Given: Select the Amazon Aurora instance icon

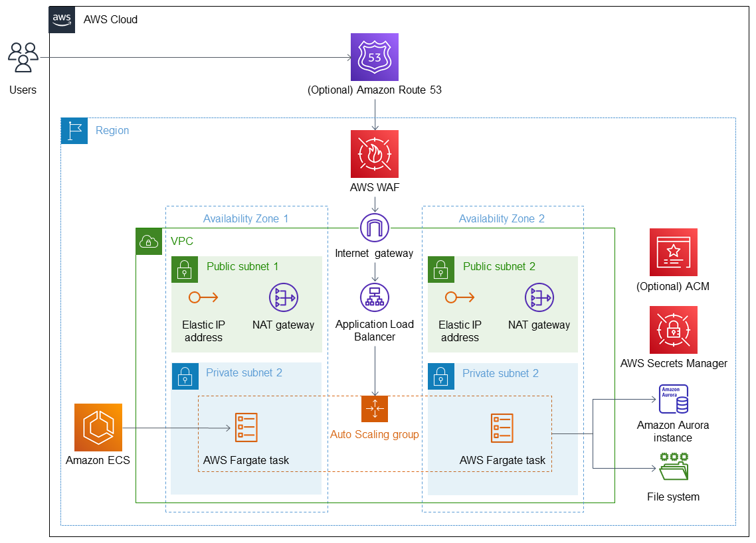Looking at the screenshot, I should pos(674,399).
